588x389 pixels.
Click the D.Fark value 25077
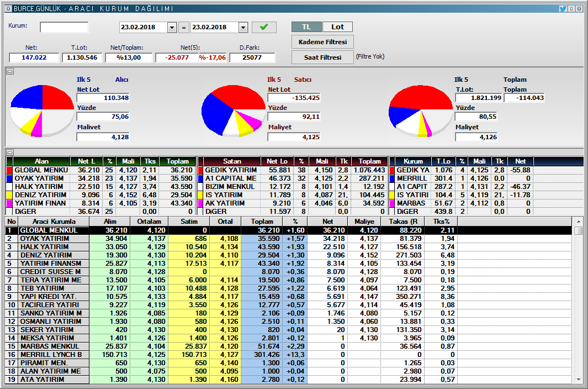pos(252,57)
